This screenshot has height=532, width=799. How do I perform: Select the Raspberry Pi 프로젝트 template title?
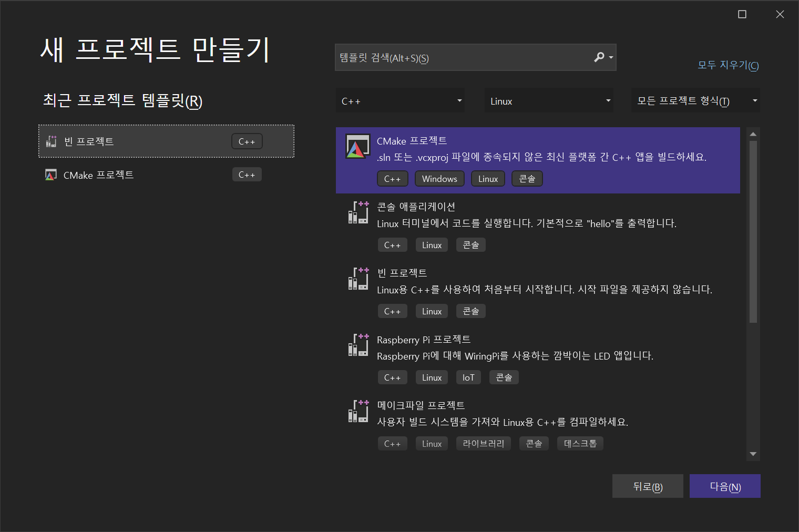coord(424,340)
